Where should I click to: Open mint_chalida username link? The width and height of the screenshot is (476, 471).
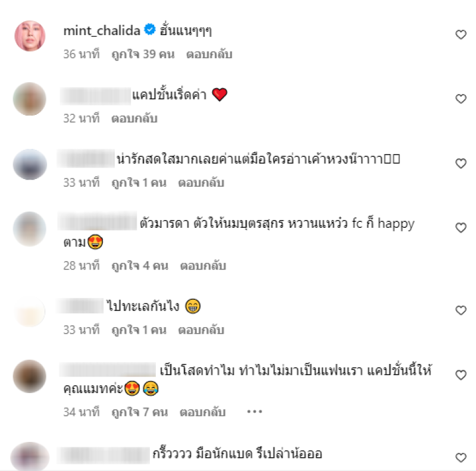point(102,31)
